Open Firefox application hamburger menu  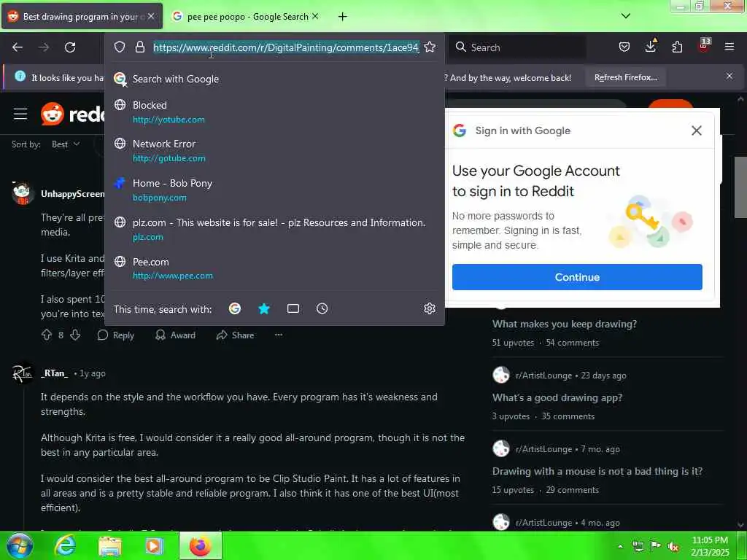click(729, 47)
